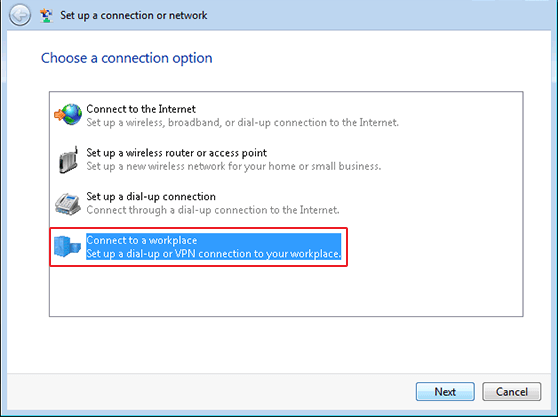558x417 pixels.
Task: Select "Set up a dial-up connection" title
Action: coord(151,196)
